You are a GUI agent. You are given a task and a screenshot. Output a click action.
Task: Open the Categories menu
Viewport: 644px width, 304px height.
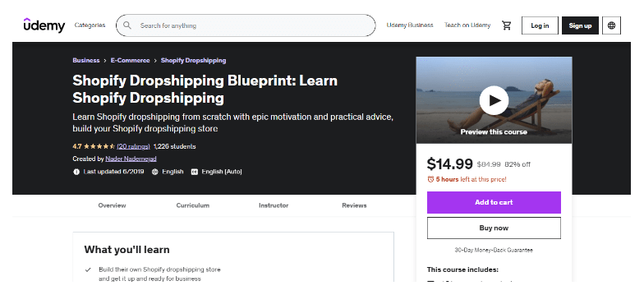[x=90, y=25]
